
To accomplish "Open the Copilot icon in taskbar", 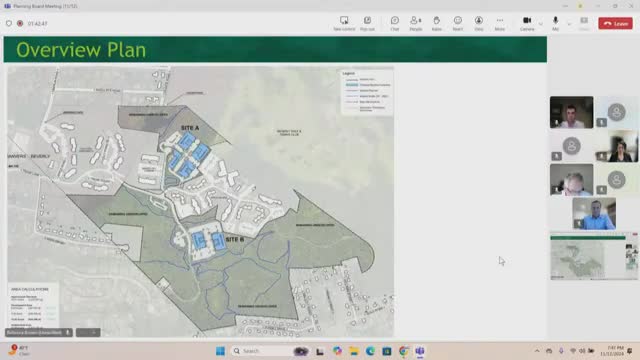I will click(337, 351).
